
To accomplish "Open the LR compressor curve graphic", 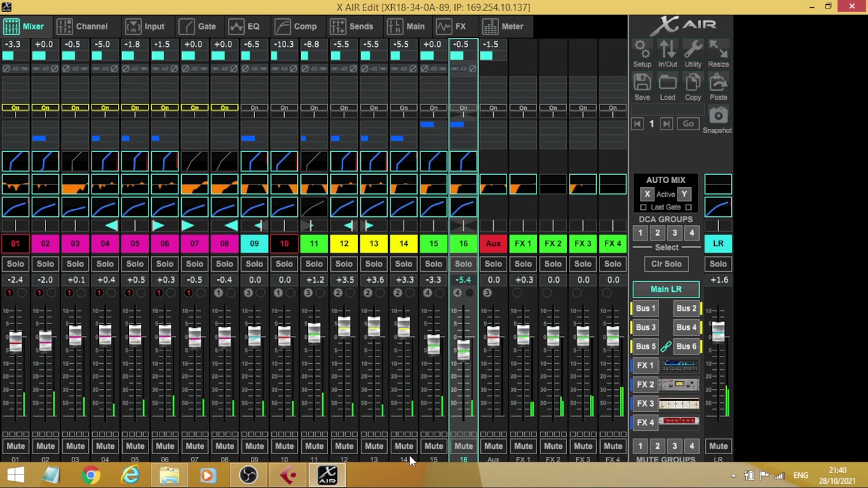I will pyautogui.click(x=718, y=207).
